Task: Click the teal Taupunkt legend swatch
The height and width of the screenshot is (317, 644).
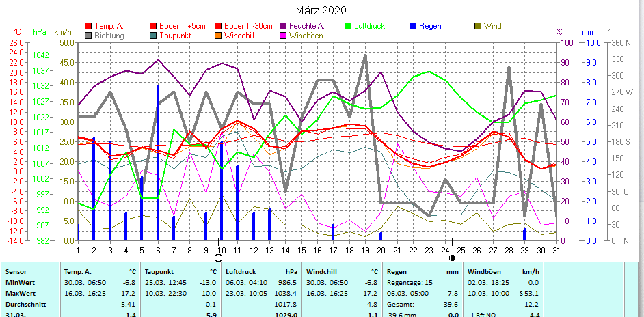Action: coord(153,36)
